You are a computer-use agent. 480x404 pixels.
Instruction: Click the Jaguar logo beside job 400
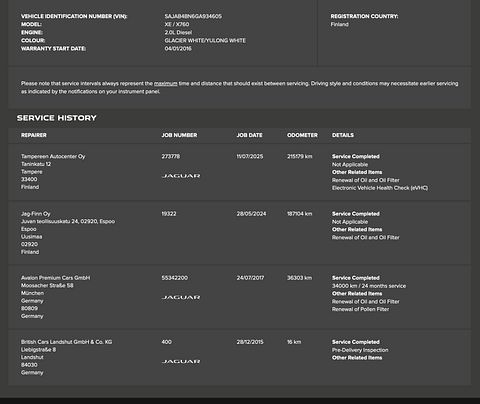[181, 361]
